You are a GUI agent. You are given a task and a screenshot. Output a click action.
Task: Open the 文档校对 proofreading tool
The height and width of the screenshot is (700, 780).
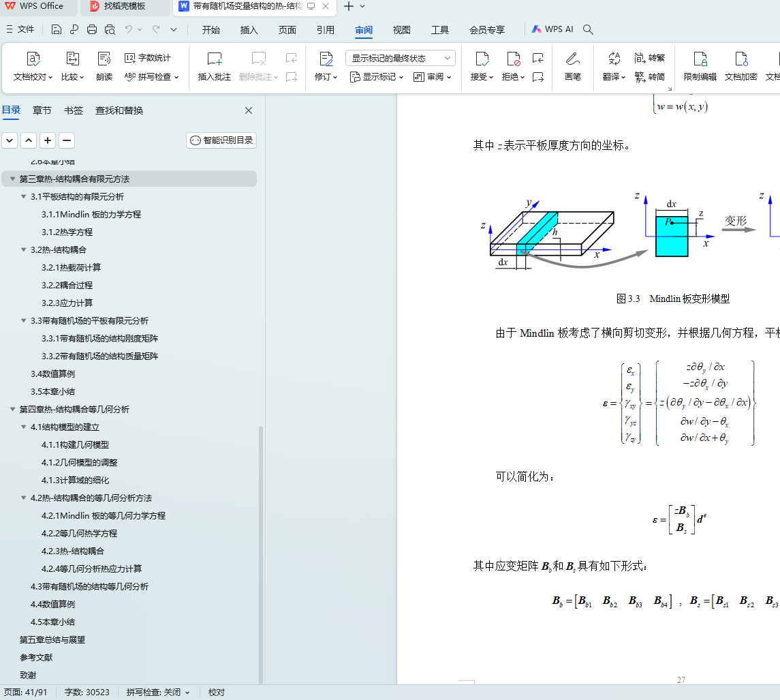click(33, 66)
